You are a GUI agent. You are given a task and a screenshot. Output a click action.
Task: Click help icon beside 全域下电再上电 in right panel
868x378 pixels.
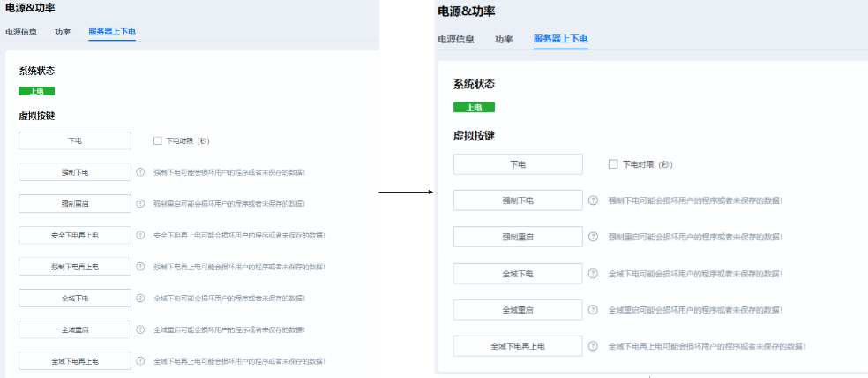[x=594, y=346]
